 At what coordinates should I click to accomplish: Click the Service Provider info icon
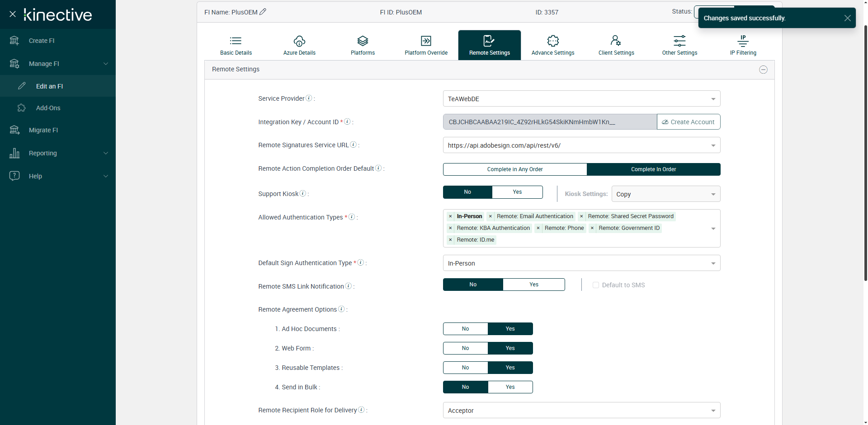(x=309, y=98)
